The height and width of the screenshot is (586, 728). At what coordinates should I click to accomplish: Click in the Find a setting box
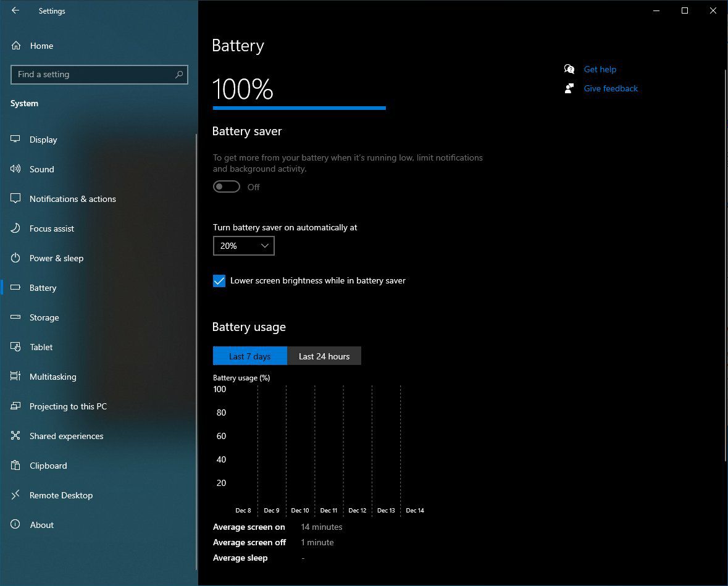click(x=99, y=74)
